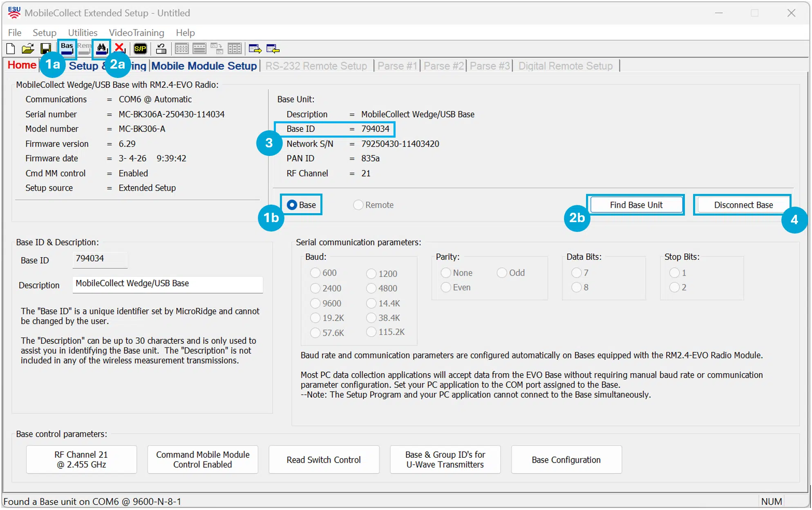Click the Find Base Unit button
Screen dimensions: 812x510
pyautogui.click(x=636, y=205)
